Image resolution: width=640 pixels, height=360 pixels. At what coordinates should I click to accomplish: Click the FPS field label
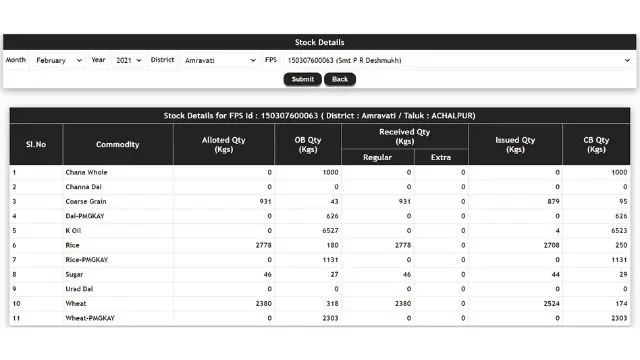[x=271, y=60]
